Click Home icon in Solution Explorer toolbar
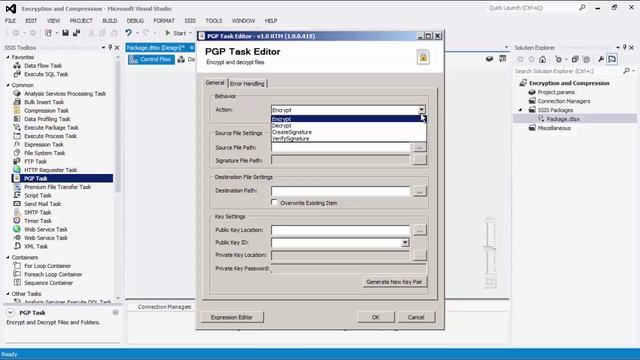This screenshot has width=640, height=360. 542,60
